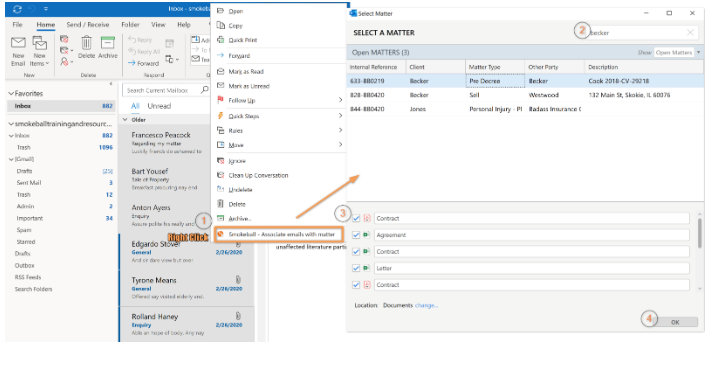Click the attachment paperclip on Rolland Haney email

click(x=238, y=315)
